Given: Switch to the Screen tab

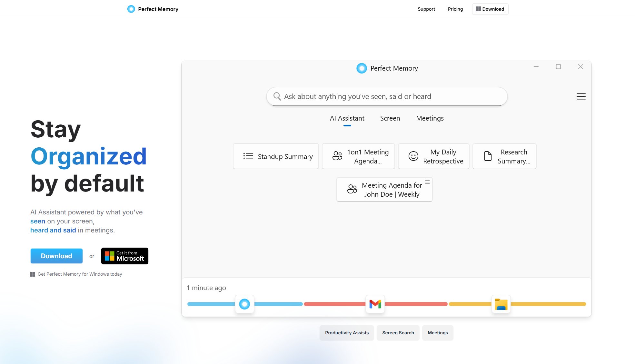Looking at the screenshot, I should click(x=390, y=118).
